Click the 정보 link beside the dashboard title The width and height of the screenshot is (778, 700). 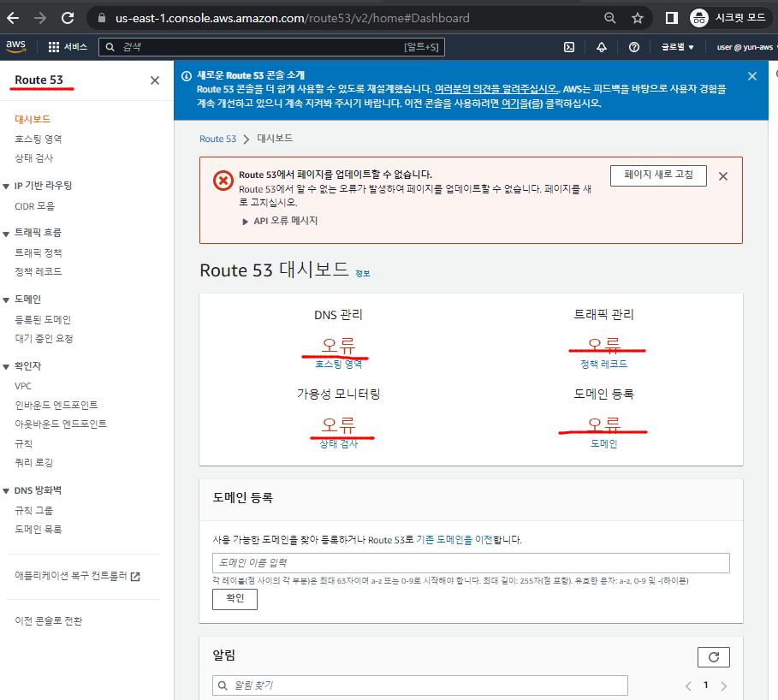coord(363,273)
